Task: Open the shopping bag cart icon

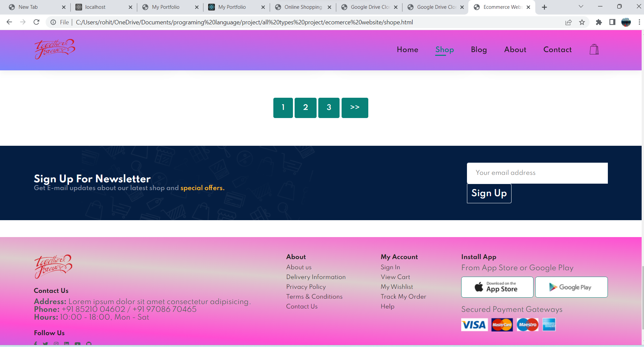Action: (x=594, y=49)
